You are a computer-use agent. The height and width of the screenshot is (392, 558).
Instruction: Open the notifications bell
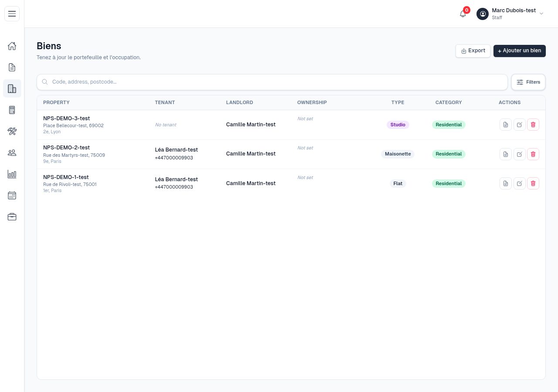tap(463, 14)
